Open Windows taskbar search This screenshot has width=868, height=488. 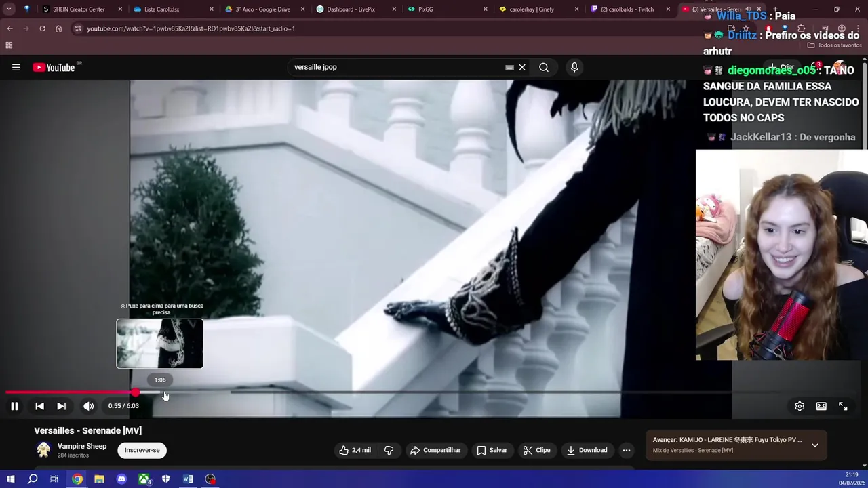pos(33,479)
